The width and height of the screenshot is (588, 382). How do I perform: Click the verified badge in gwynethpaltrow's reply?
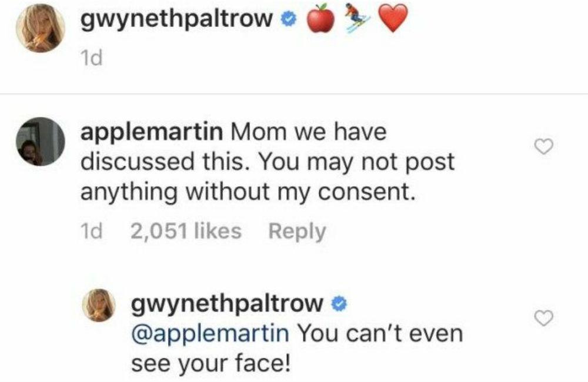(x=338, y=303)
